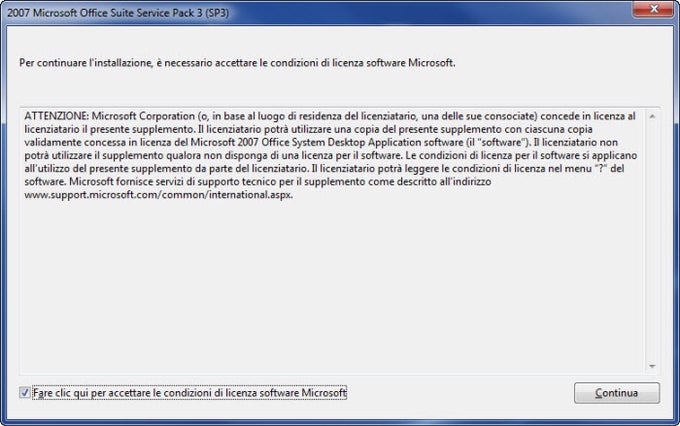Close the Service Pack 3 dialog
The width and height of the screenshot is (680, 426).
[x=654, y=9]
